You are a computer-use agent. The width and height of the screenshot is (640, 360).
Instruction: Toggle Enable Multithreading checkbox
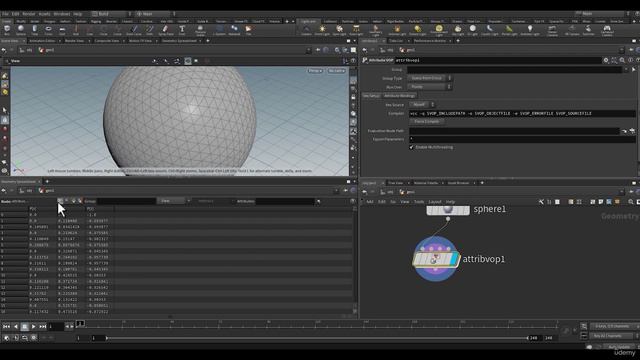coord(411,147)
